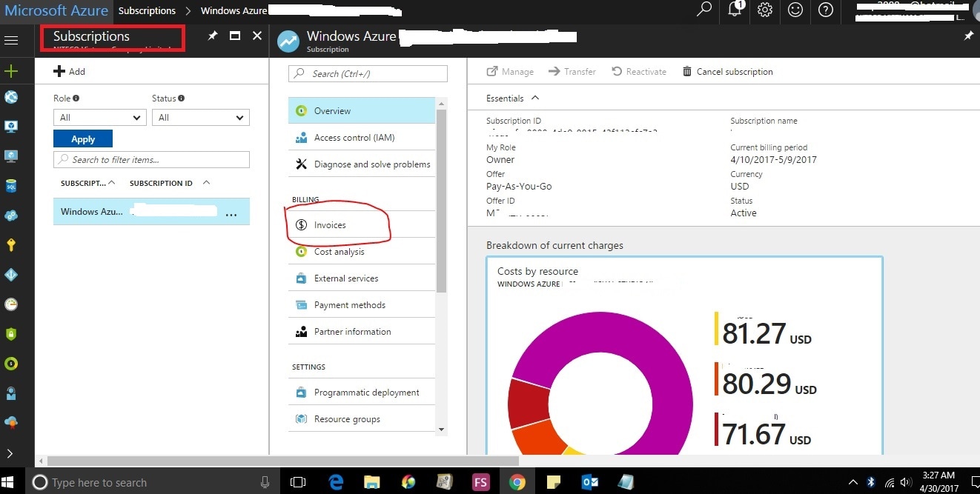Image resolution: width=980 pixels, height=494 pixels.
Task: Click Cancel subscription in the command bar
Action: pyautogui.click(x=729, y=71)
